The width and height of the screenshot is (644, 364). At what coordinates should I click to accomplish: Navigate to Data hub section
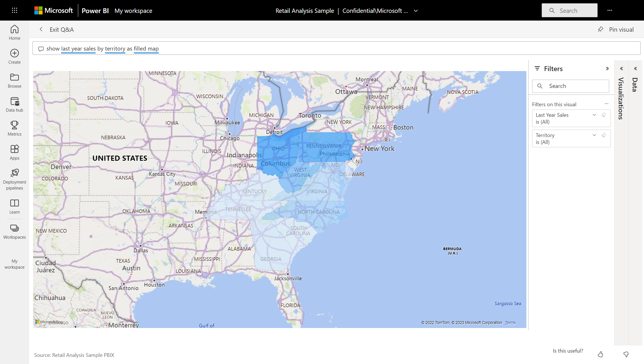14,105
